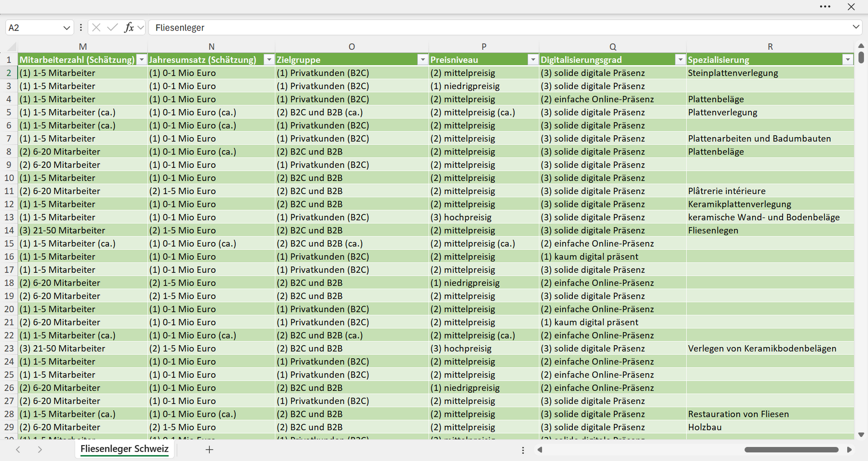Image resolution: width=868 pixels, height=461 pixels.
Task: Click the Cancel X icon in formula bar
Action: (96, 28)
